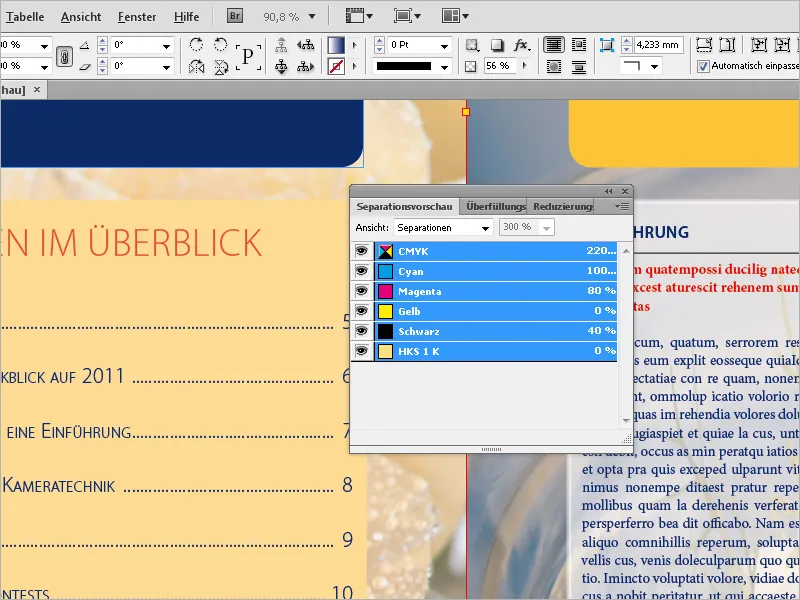Close the document tab ending 'hau]'
The width and height of the screenshot is (800, 600).
tap(37, 90)
